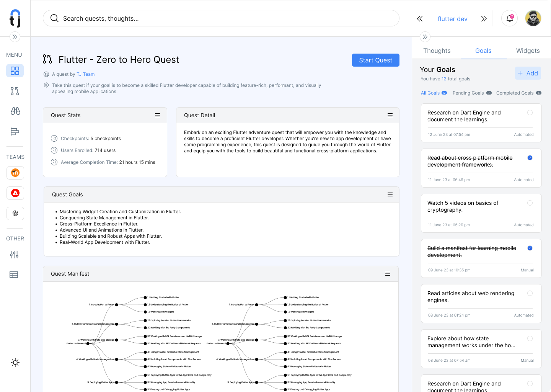Mark Explore about how state management complete
Image resolution: width=551 pixels, height=392 pixels.
[x=530, y=338]
